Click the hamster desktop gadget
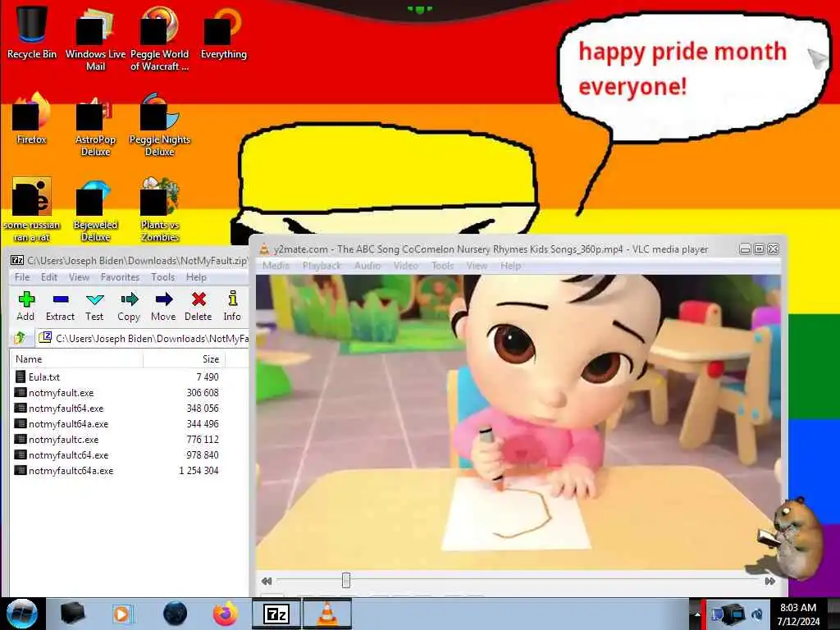 point(792,538)
